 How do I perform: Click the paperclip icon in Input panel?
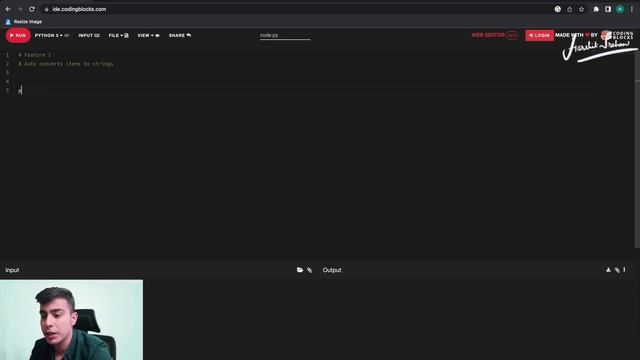coord(309,270)
